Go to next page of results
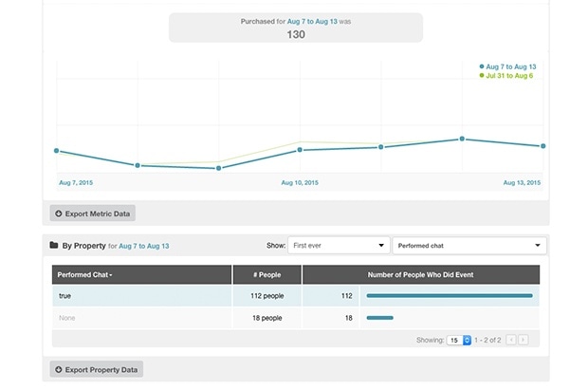The image size is (588, 390). pyautogui.click(x=524, y=339)
